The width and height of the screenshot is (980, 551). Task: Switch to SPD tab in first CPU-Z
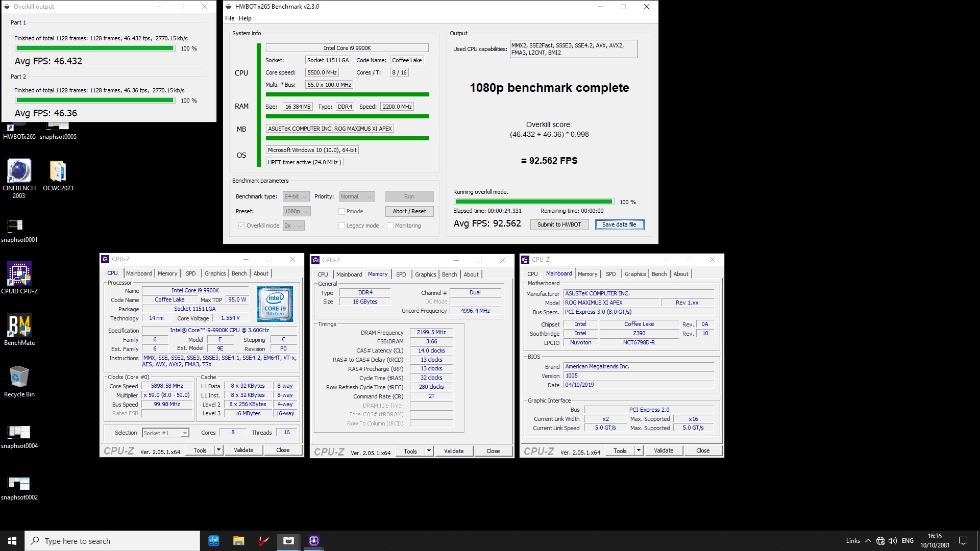tap(191, 273)
